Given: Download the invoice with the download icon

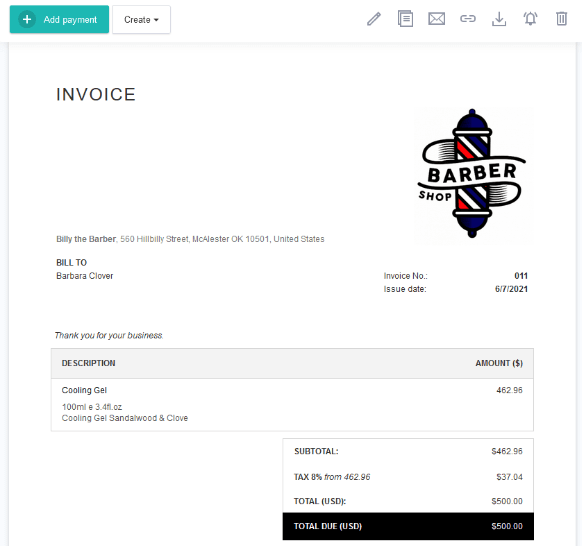Looking at the screenshot, I should click(499, 19).
